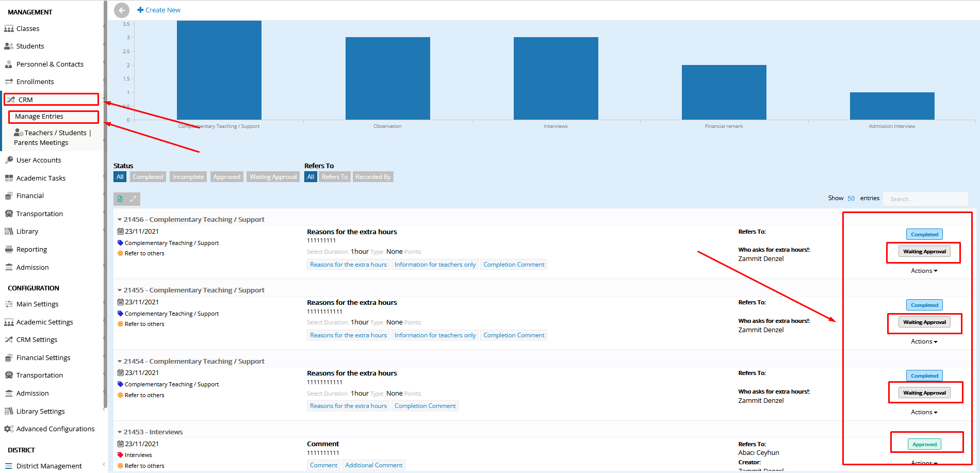Click the Academic Tasks grid icon
This screenshot has width=980, height=473.
pos(9,178)
